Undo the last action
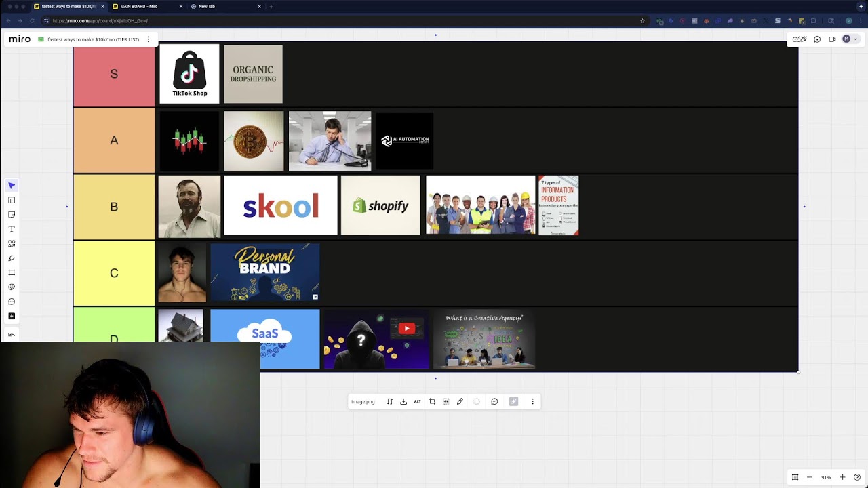868x488 pixels. [12, 335]
